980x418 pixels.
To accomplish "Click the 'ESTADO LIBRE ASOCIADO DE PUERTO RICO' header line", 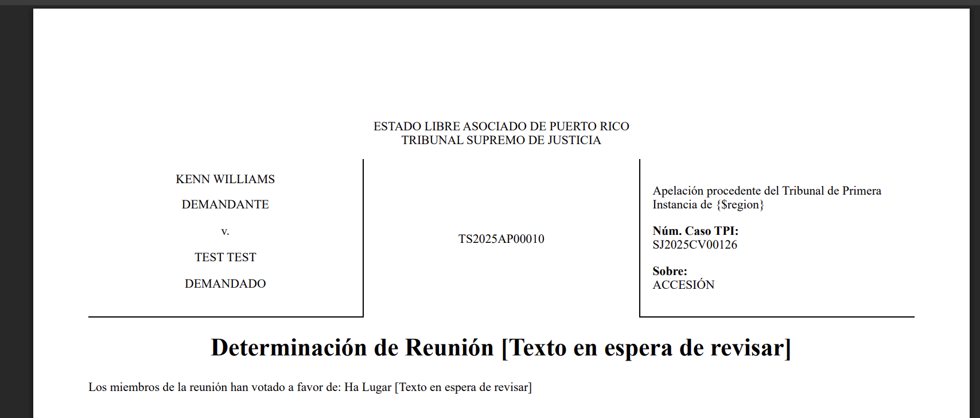I will coord(501,126).
